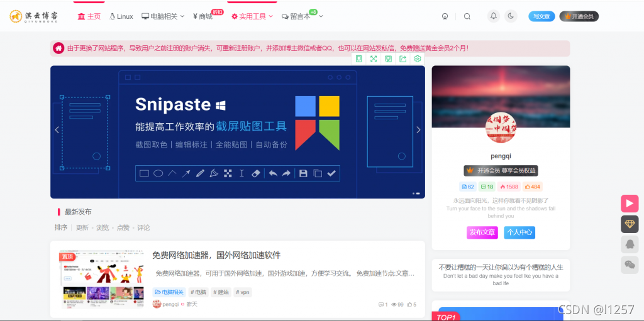Click the 开通会员 button in the header
The height and width of the screenshot is (321, 644).
click(579, 16)
